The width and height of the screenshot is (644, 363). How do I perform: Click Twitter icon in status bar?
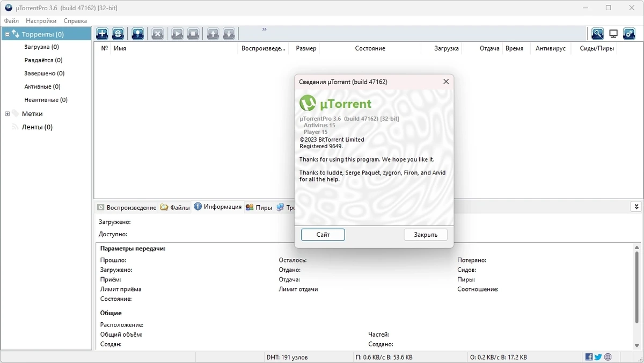[598, 357]
